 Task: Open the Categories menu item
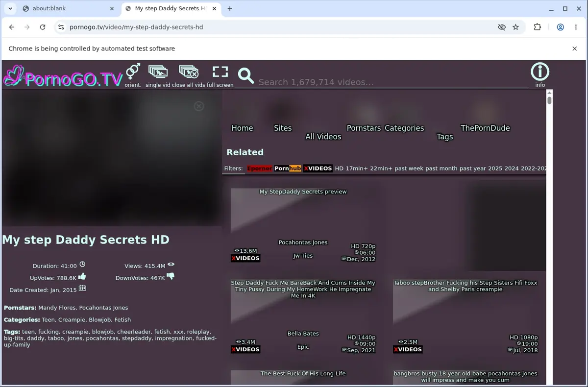[404, 128]
